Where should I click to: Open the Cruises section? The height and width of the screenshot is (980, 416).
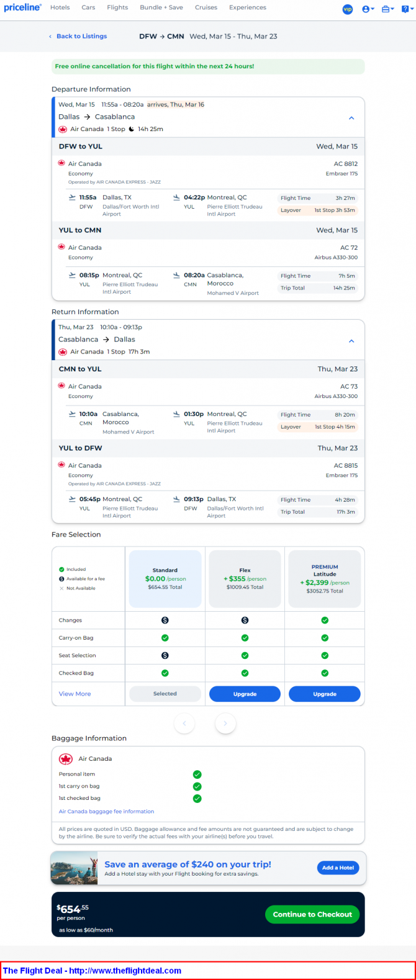pos(206,7)
